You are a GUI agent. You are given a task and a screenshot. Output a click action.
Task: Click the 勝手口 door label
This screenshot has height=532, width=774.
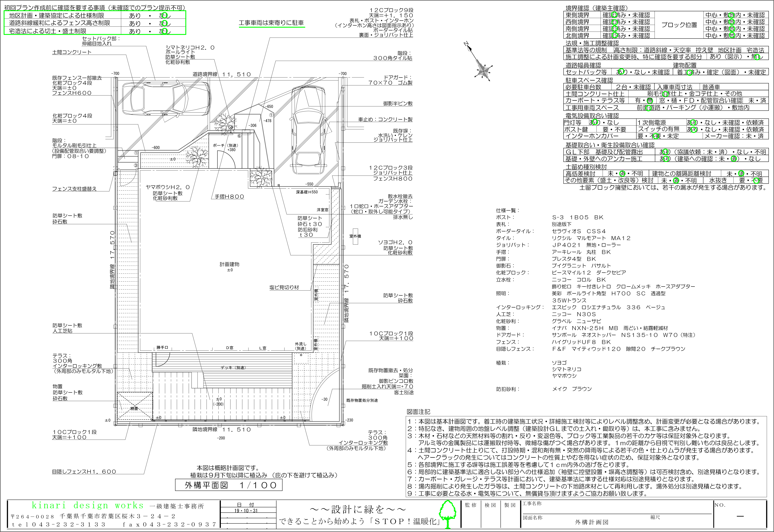click(162, 348)
